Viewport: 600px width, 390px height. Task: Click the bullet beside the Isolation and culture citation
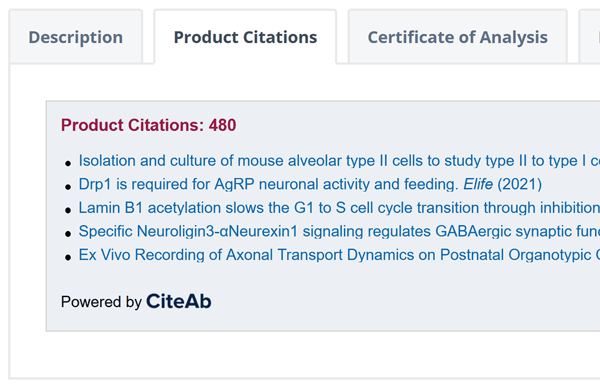(68, 163)
